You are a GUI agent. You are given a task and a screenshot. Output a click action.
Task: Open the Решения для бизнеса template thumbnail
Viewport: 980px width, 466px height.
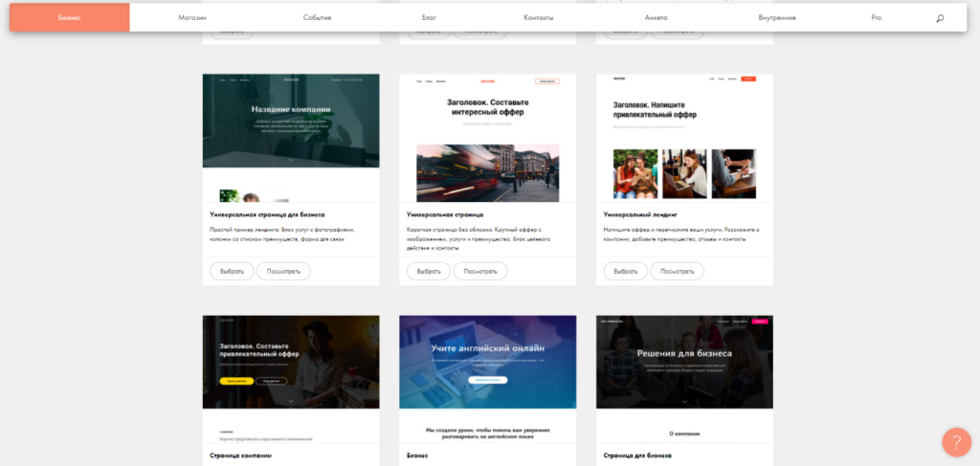click(684, 379)
